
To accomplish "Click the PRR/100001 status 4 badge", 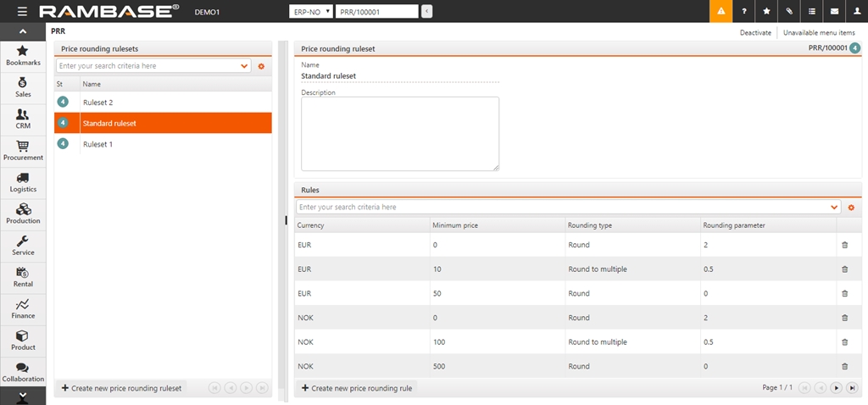I will point(855,48).
